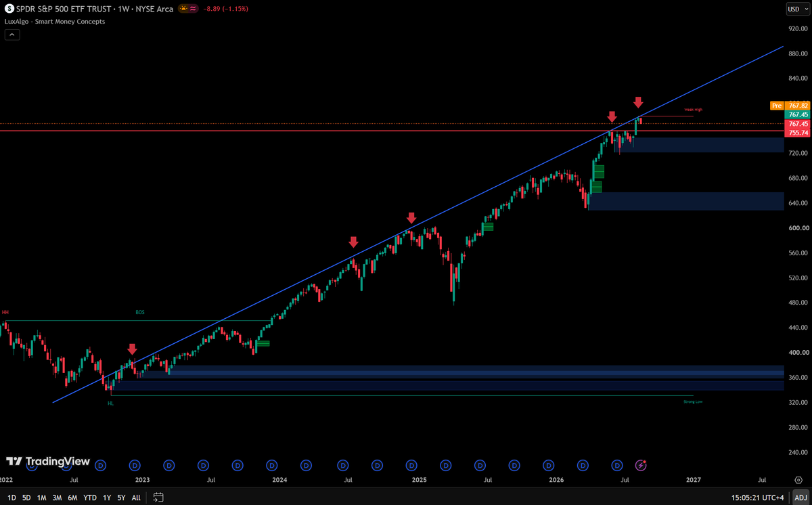Click the 600.00 price axis value
Screen dimensions: 812x505
pyautogui.click(x=798, y=228)
